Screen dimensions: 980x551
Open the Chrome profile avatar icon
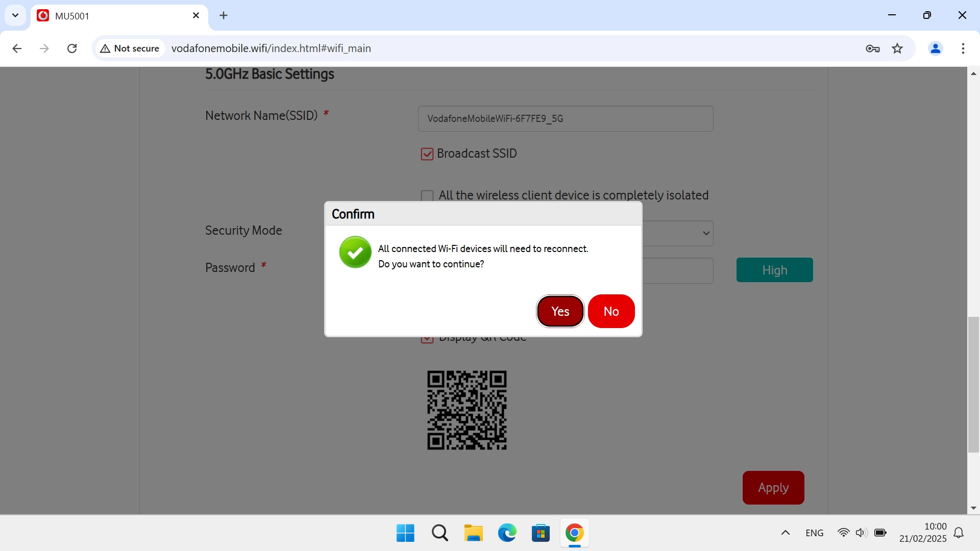(x=935, y=48)
